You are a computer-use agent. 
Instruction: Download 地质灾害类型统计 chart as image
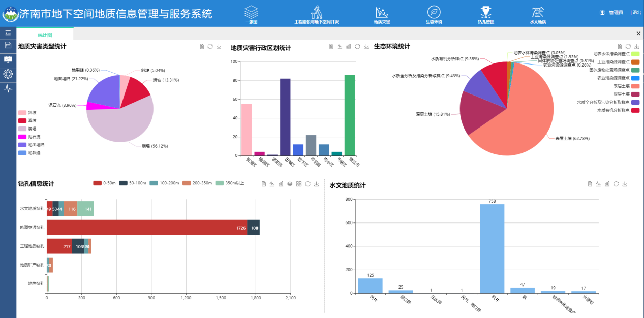pos(219,47)
